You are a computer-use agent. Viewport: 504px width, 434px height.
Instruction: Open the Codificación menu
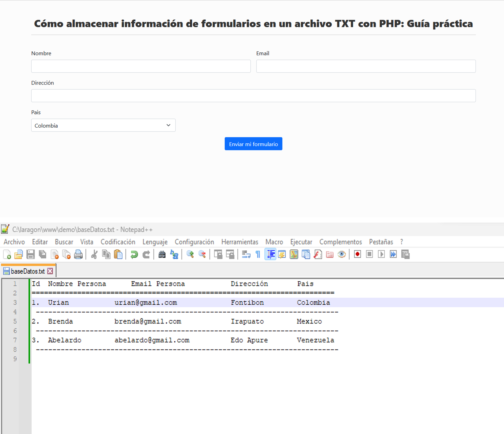pos(118,242)
